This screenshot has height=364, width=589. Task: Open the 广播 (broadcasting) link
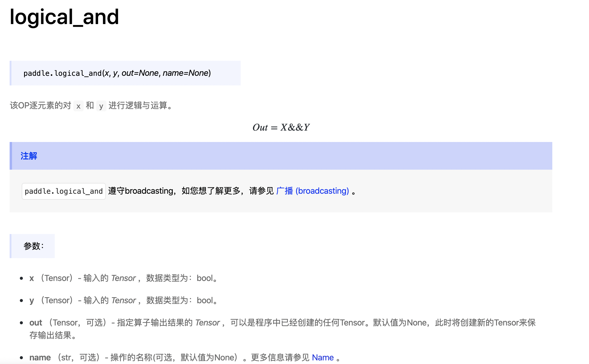click(x=313, y=191)
